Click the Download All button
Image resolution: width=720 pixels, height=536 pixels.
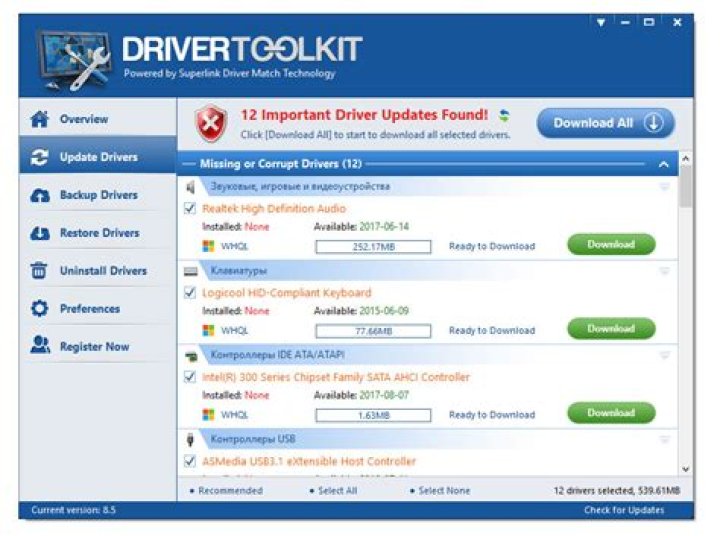(x=606, y=123)
